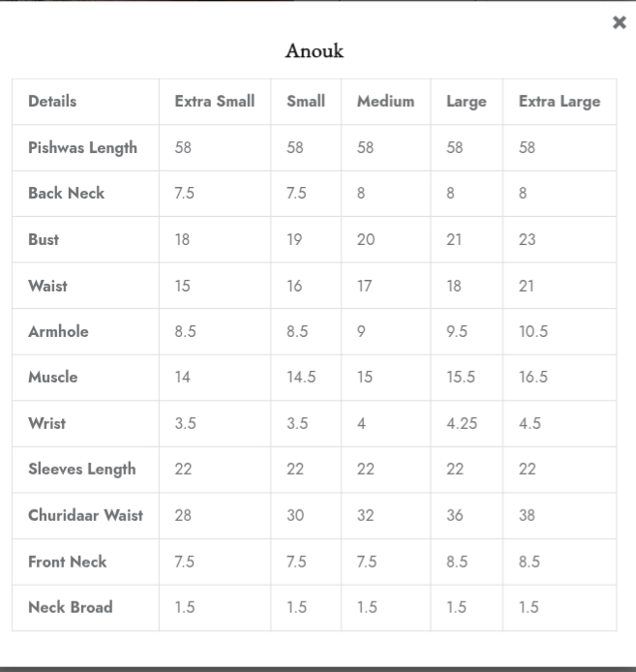Image resolution: width=636 pixels, height=672 pixels.
Task: Click the Anouk title heading
Action: coord(315,50)
